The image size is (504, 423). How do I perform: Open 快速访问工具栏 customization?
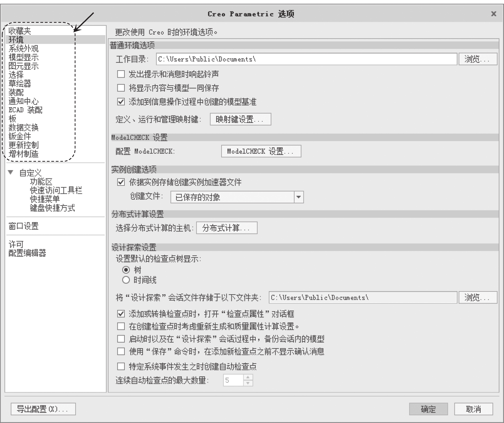pyautogui.click(x=56, y=190)
